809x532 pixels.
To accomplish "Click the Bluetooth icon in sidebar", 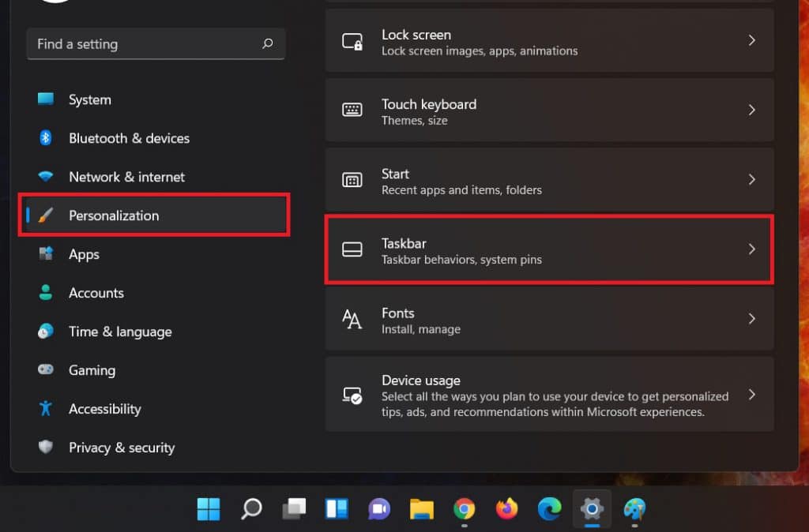I will 45,137.
